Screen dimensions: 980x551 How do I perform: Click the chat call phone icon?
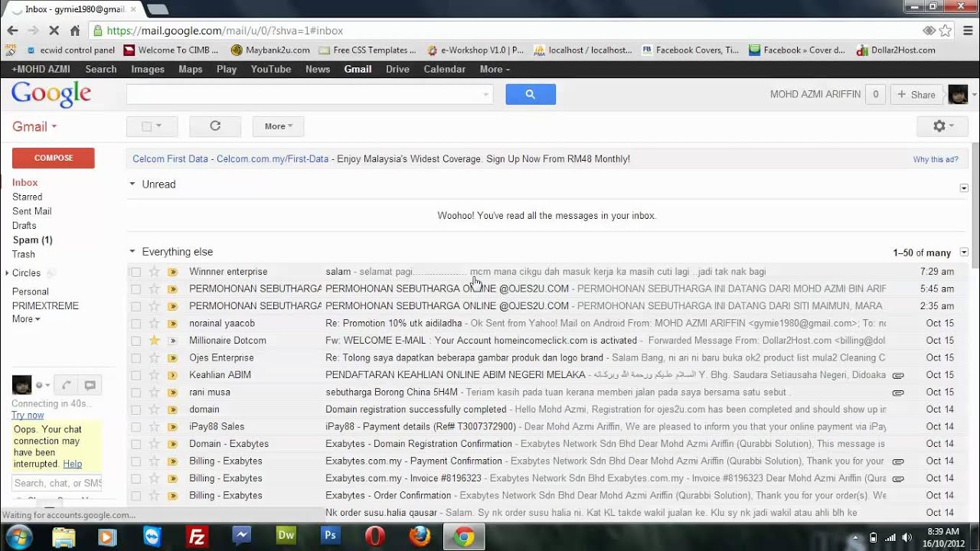pyautogui.click(x=66, y=386)
